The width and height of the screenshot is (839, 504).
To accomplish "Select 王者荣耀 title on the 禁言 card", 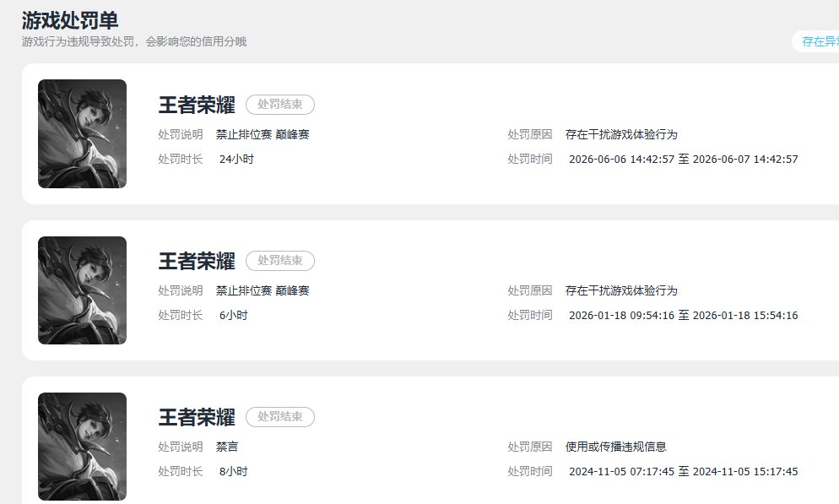I will 197,417.
